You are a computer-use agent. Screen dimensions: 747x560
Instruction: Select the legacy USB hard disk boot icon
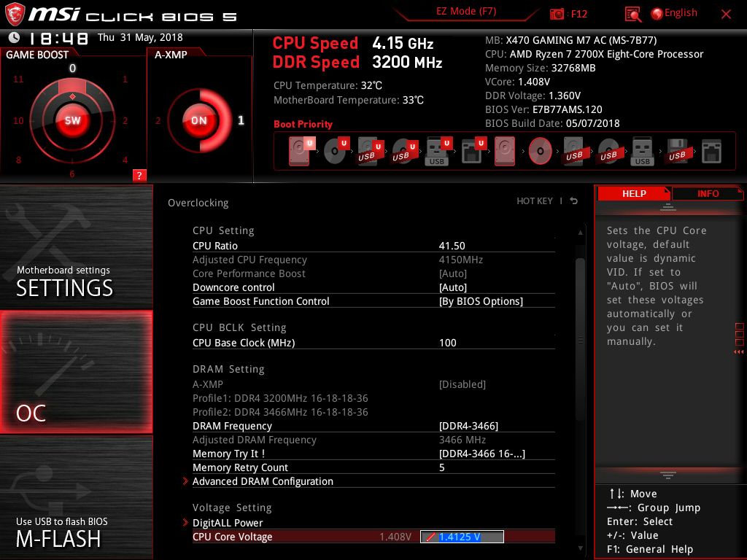click(x=574, y=151)
